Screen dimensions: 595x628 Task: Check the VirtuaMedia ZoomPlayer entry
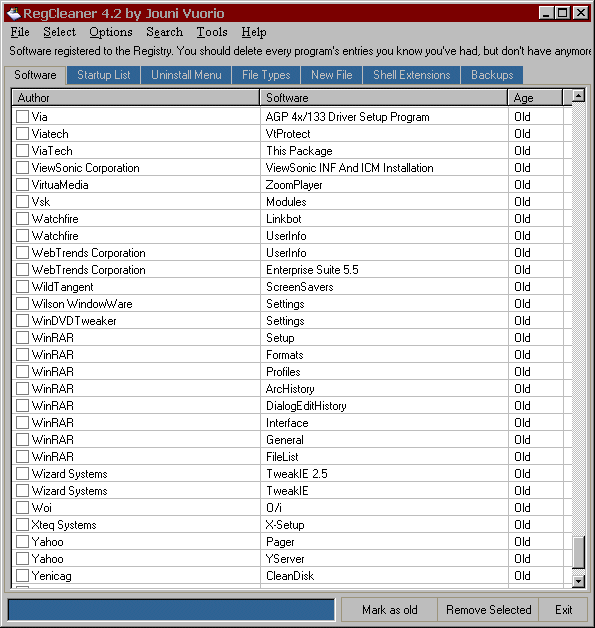click(x=22, y=184)
